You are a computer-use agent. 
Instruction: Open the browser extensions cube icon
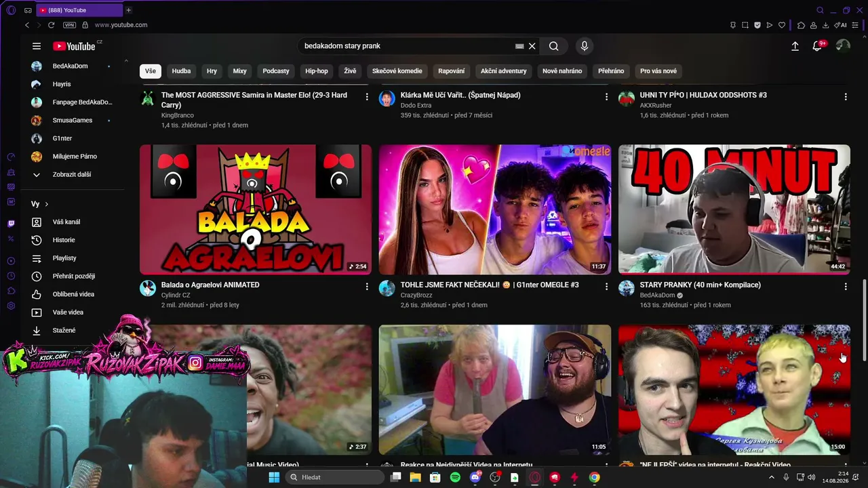[801, 25]
